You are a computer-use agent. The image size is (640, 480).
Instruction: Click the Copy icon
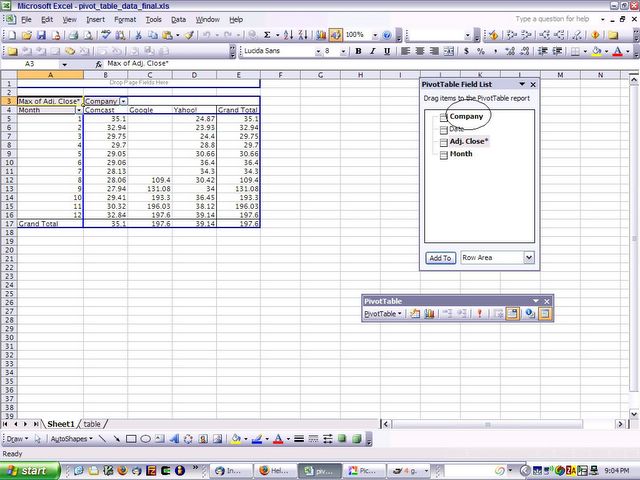pyautogui.click(x=153, y=36)
